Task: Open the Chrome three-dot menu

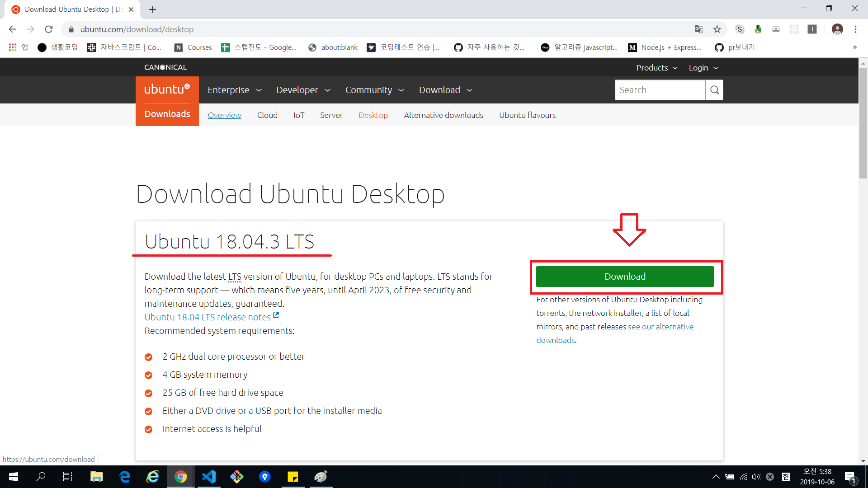Action: click(855, 29)
